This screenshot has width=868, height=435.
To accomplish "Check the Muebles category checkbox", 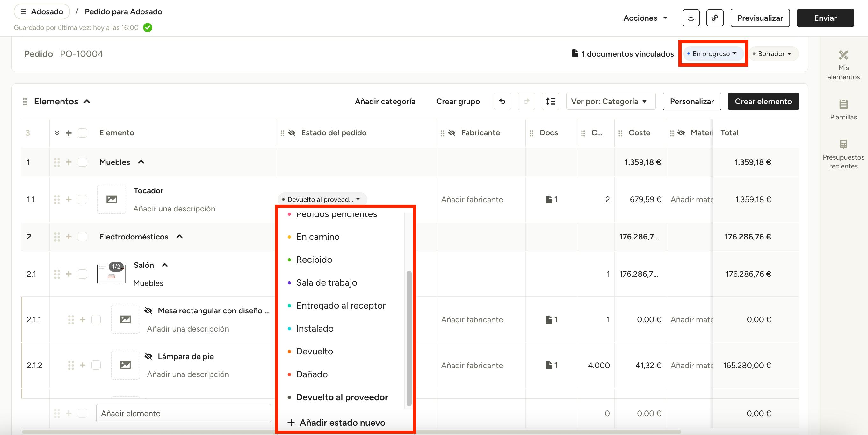I will [82, 162].
